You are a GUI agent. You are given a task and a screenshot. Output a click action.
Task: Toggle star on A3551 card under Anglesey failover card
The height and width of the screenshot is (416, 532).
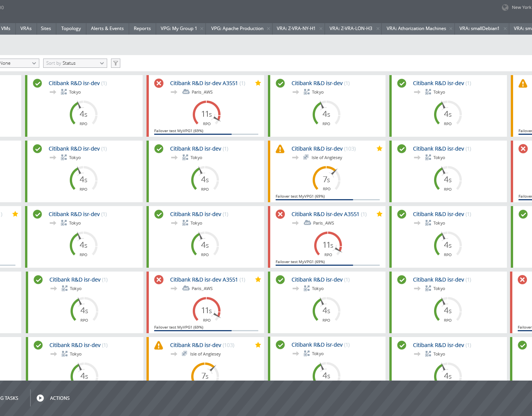[380, 214]
